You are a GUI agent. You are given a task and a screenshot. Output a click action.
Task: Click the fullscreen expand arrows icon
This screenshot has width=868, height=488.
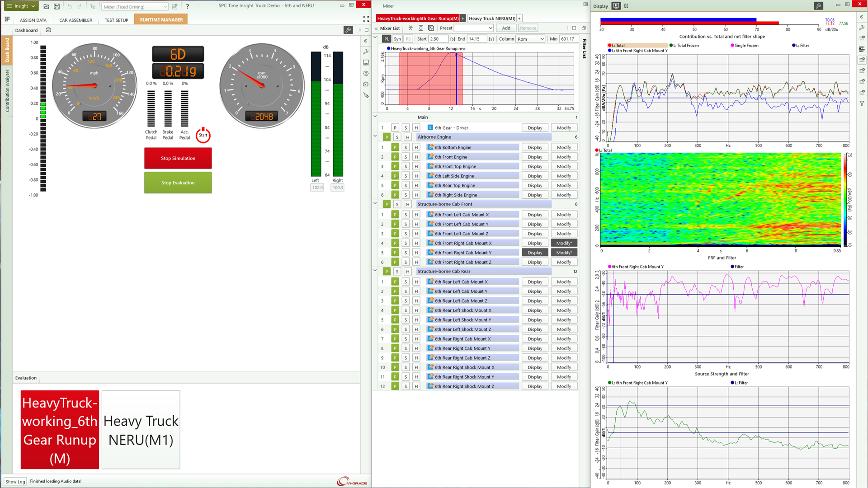[x=366, y=19]
